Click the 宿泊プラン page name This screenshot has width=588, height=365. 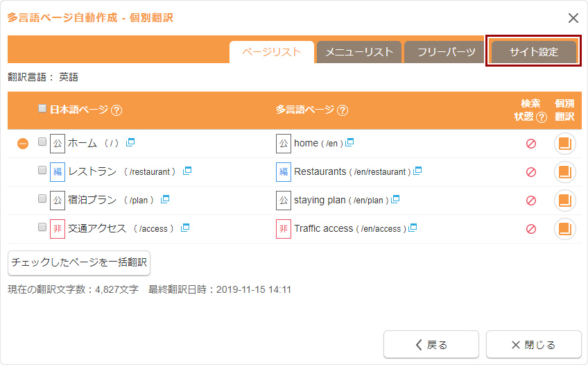tap(92, 200)
